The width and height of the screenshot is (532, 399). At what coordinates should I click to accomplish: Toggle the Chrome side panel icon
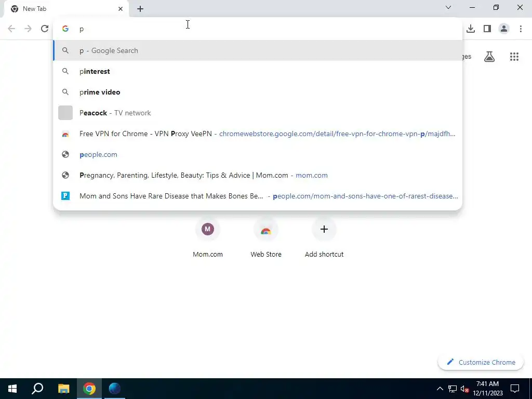pyautogui.click(x=487, y=29)
